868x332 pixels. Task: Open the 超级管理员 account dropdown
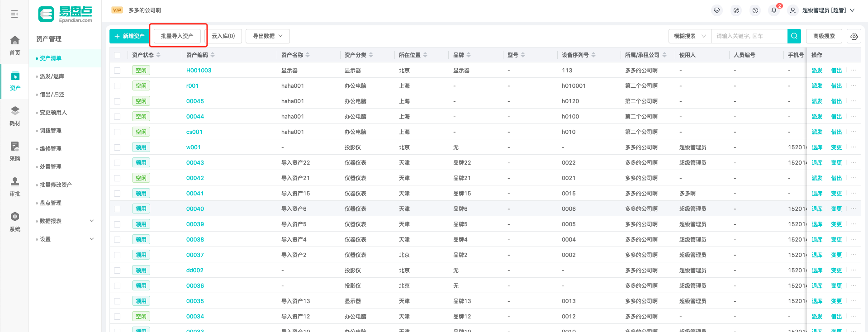click(x=828, y=10)
